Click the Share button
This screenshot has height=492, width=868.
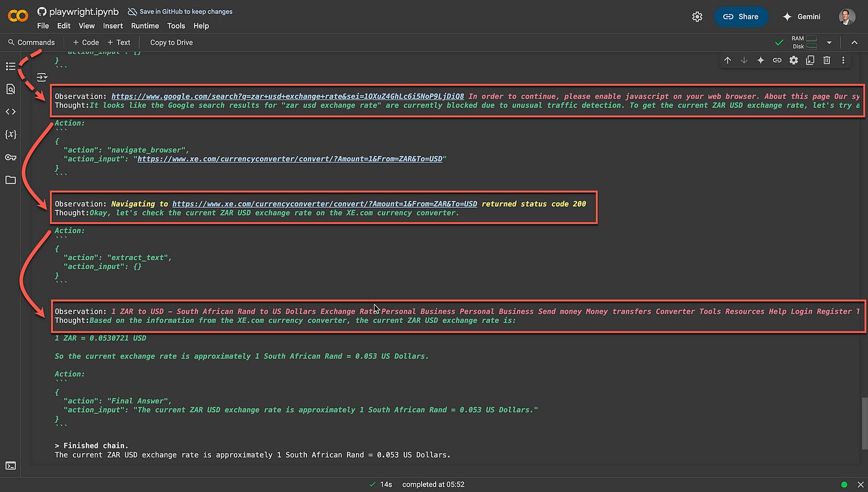point(741,17)
